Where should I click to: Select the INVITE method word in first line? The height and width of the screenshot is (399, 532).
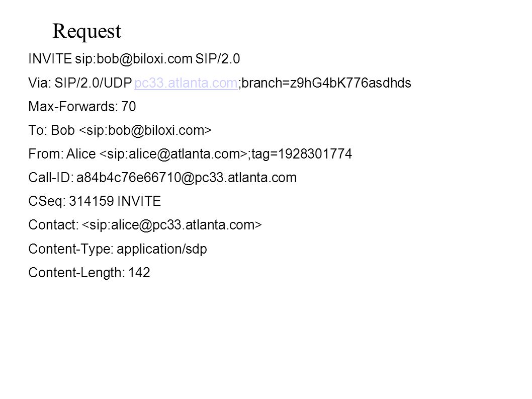pyautogui.click(x=50, y=59)
